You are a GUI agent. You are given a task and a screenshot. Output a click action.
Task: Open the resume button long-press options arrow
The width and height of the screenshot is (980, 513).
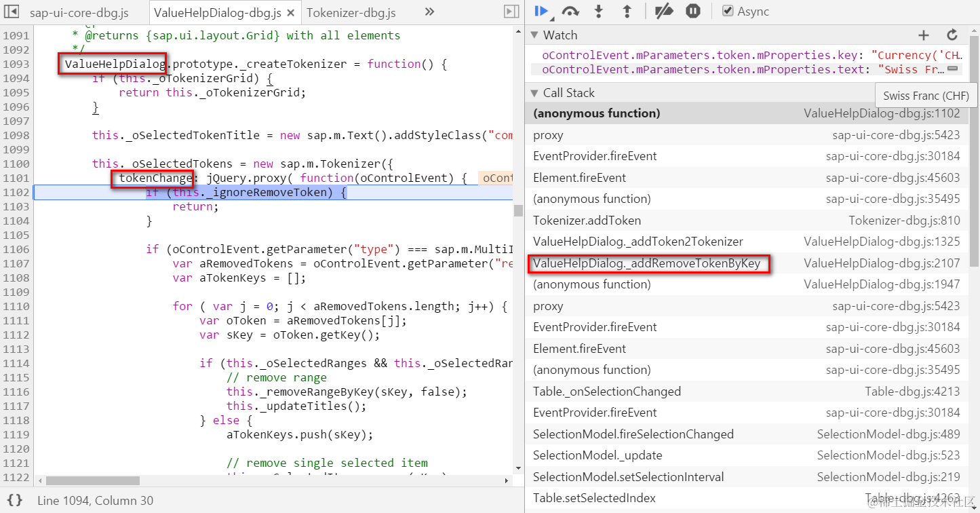551,18
